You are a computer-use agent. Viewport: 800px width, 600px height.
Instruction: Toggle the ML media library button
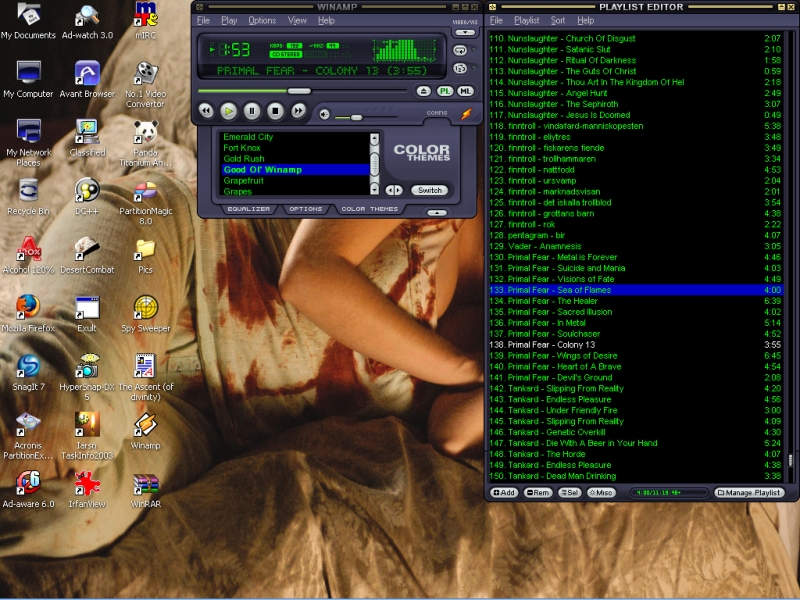tap(465, 91)
